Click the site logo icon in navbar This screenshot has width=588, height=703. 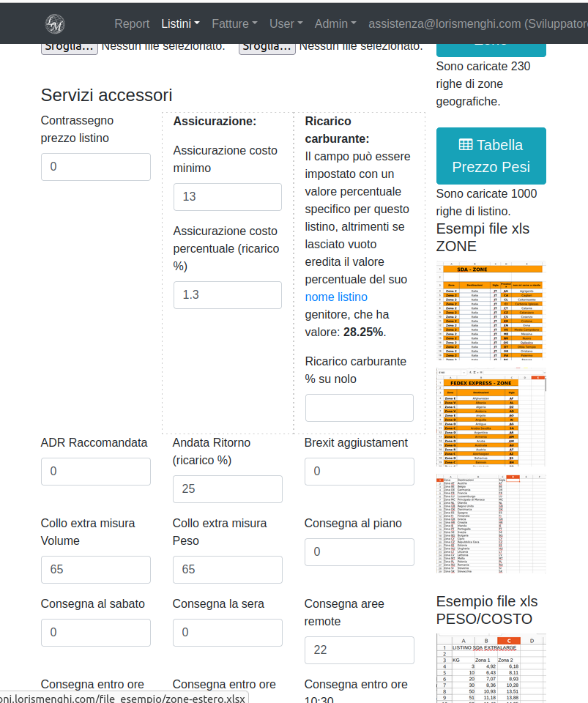point(55,23)
